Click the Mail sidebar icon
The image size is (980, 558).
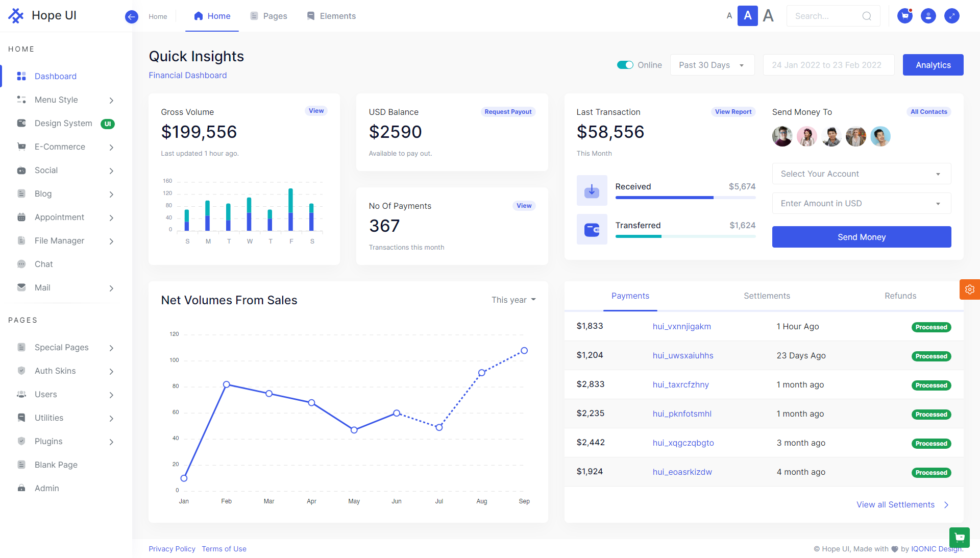coord(21,287)
